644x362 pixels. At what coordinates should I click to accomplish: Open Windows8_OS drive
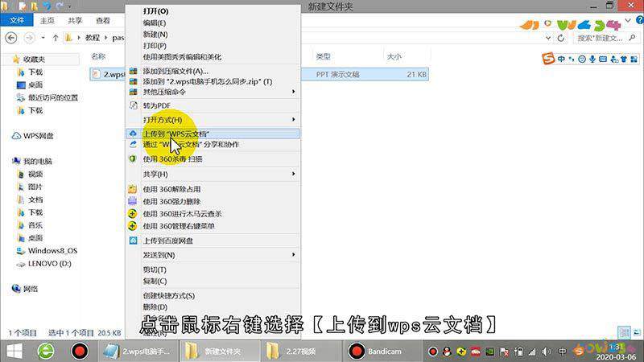pos(52,251)
